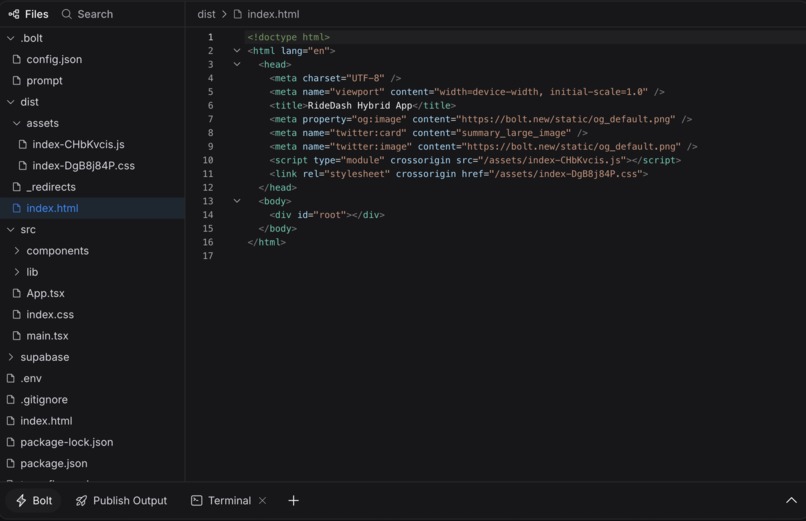Open config.json file

(93, 60)
